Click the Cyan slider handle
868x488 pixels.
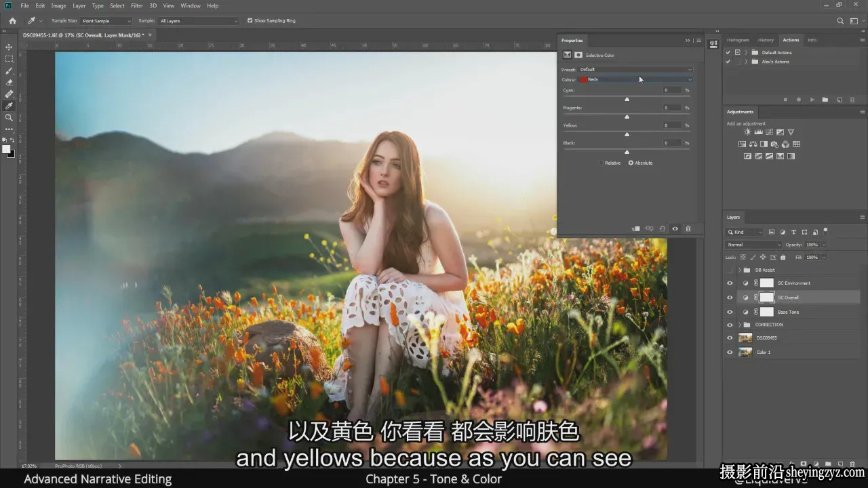627,99
